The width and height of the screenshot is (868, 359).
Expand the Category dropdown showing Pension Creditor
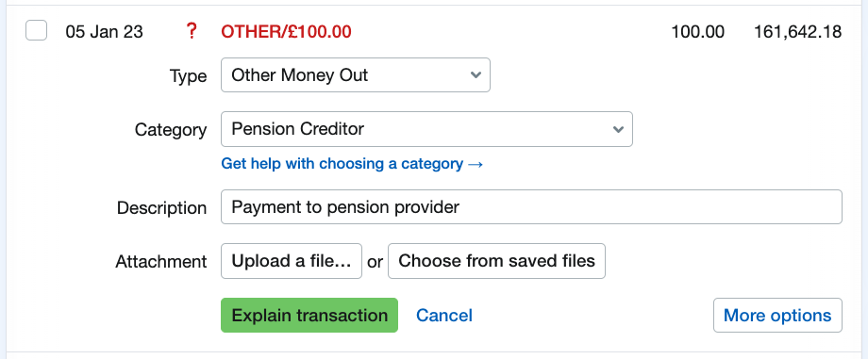pos(426,129)
